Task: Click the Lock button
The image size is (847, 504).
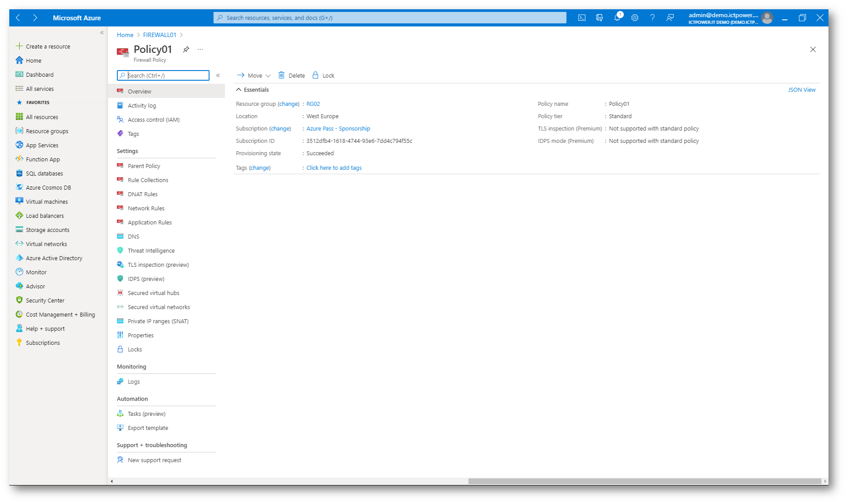Action: 323,75
